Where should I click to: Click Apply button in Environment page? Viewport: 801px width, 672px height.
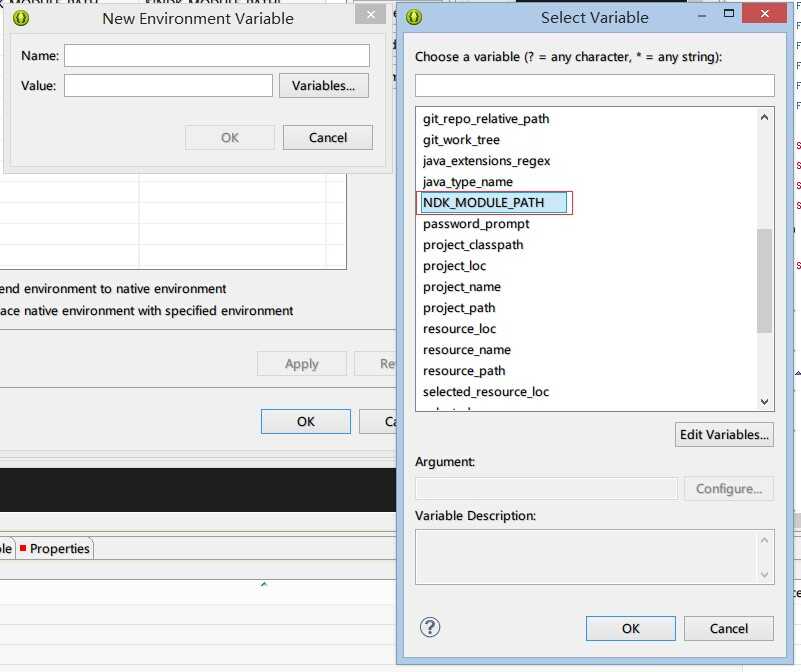point(302,364)
